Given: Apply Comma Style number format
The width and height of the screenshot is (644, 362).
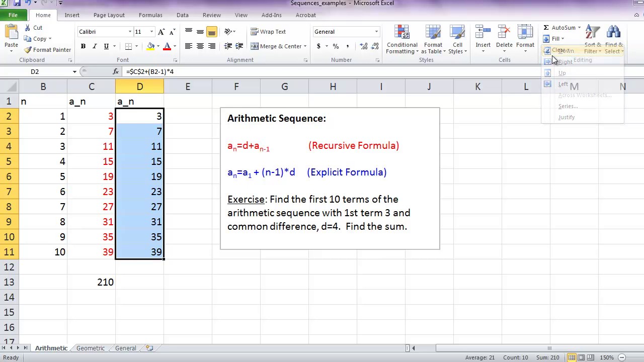Looking at the screenshot, I should [x=347, y=46].
